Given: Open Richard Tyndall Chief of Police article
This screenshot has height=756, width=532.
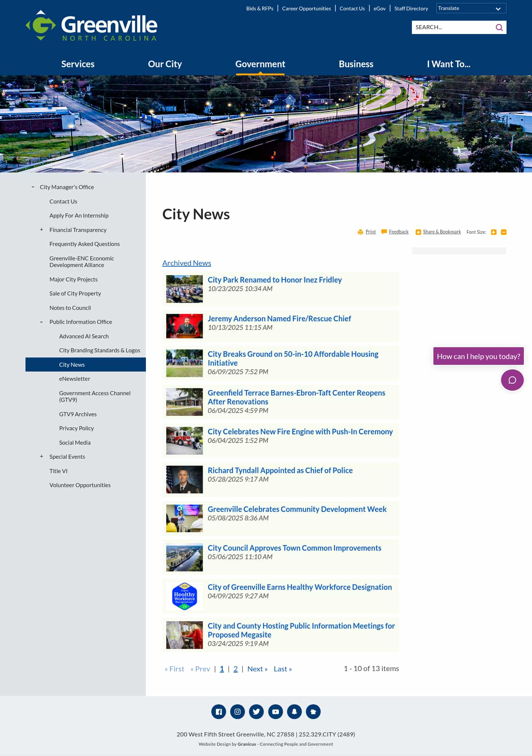Looking at the screenshot, I should (280, 470).
